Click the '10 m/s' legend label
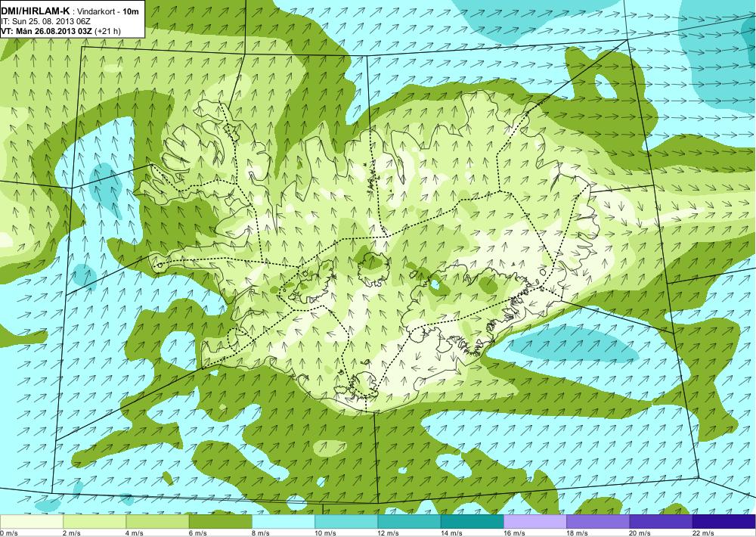The height and width of the screenshot is (537, 756). 325,533
